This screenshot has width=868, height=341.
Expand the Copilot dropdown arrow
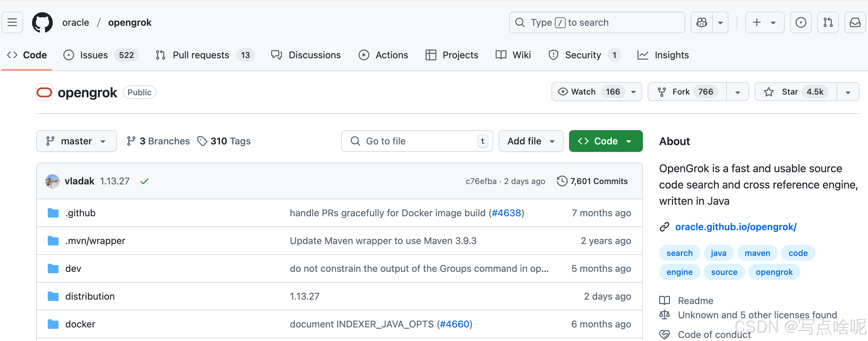click(720, 22)
